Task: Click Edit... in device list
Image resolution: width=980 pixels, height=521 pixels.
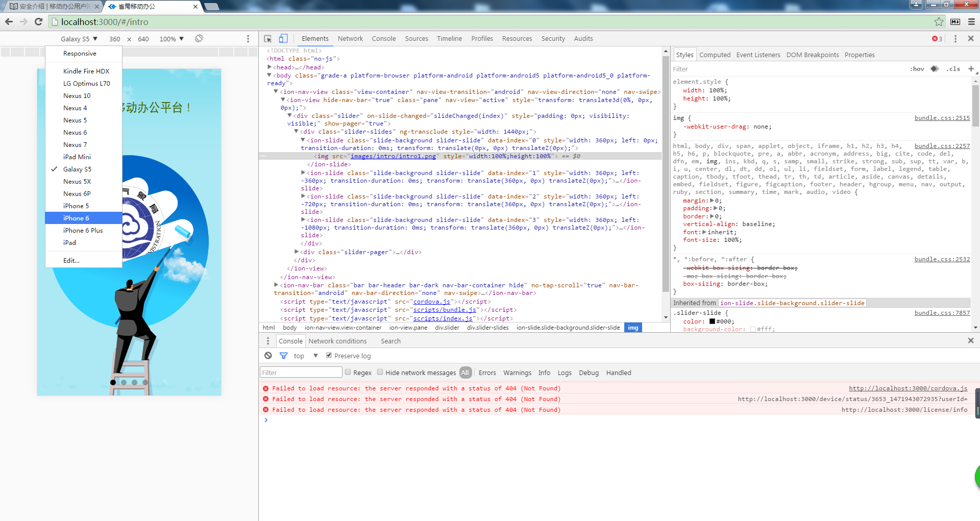Action: [x=84, y=260]
